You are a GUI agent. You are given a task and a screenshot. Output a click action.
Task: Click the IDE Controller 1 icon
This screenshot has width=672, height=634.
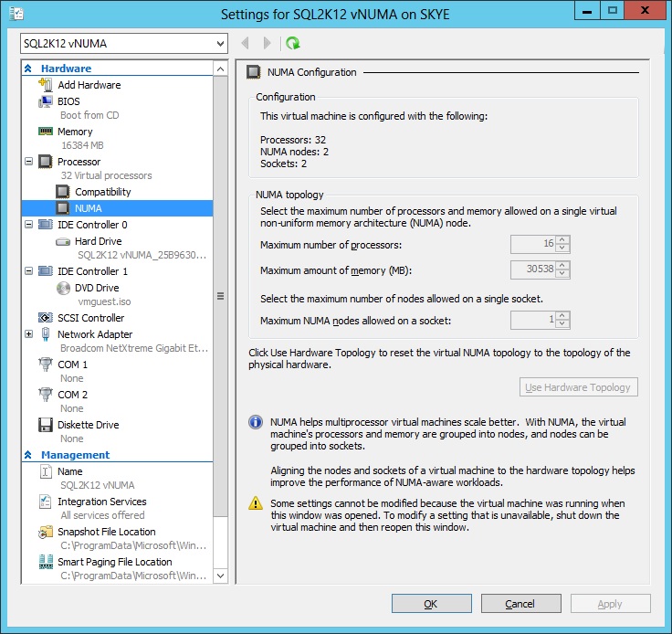point(46,271)
